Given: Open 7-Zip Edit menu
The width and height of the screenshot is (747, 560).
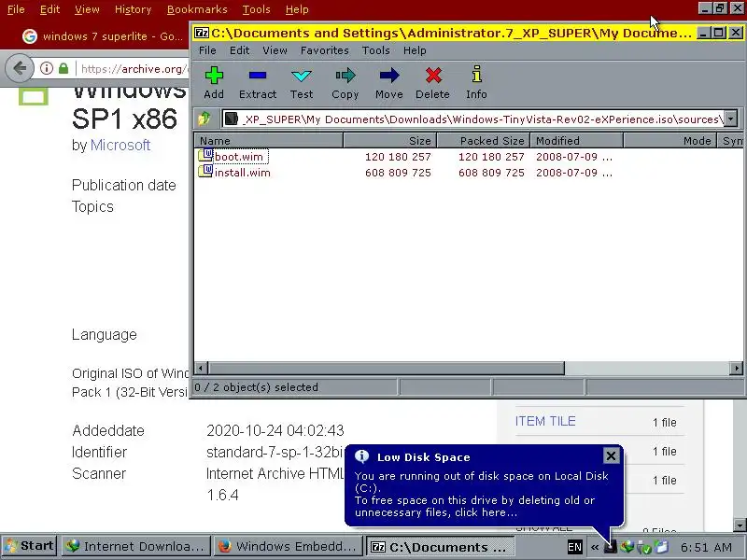Looking at the screenshot, I should click(240, 50).
